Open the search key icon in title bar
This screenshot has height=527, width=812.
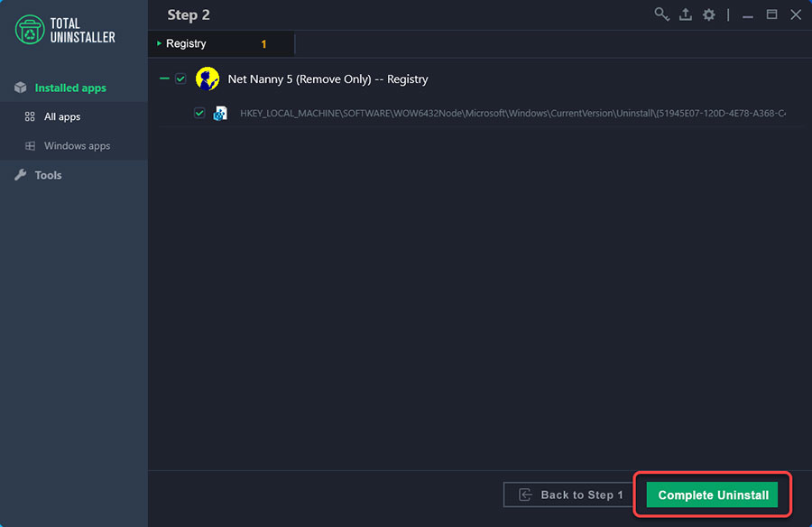click(661, 14)
